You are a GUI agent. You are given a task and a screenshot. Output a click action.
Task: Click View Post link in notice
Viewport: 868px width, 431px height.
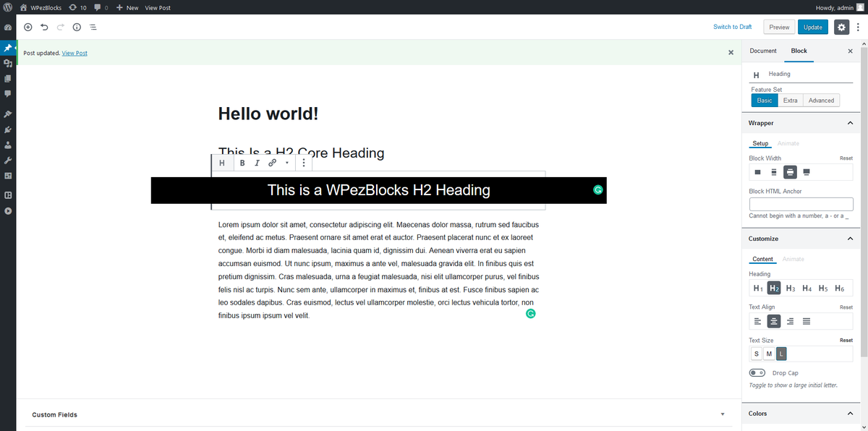(75, 53)
